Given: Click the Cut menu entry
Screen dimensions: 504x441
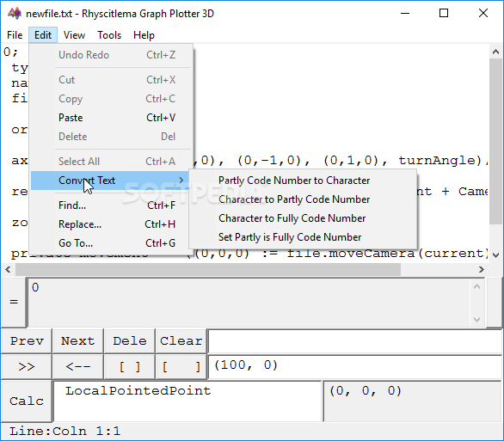Looking at the screenshot, I should click(111, 80).
